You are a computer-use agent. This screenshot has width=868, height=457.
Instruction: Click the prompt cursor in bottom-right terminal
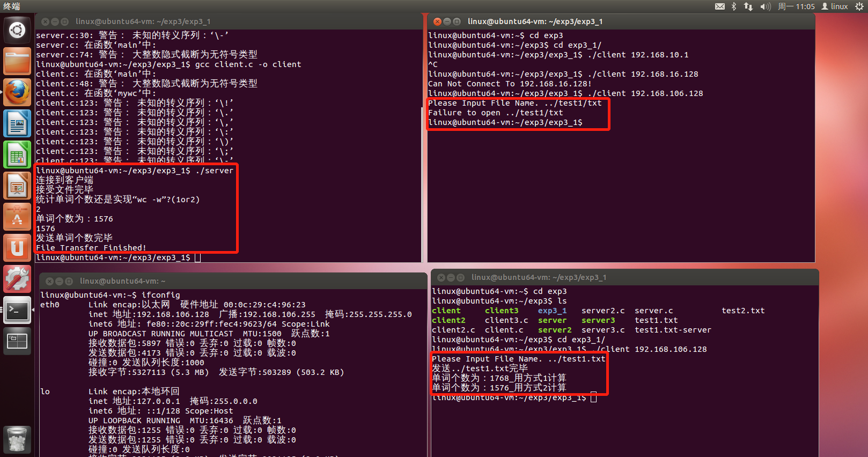(x=593, y=397)
